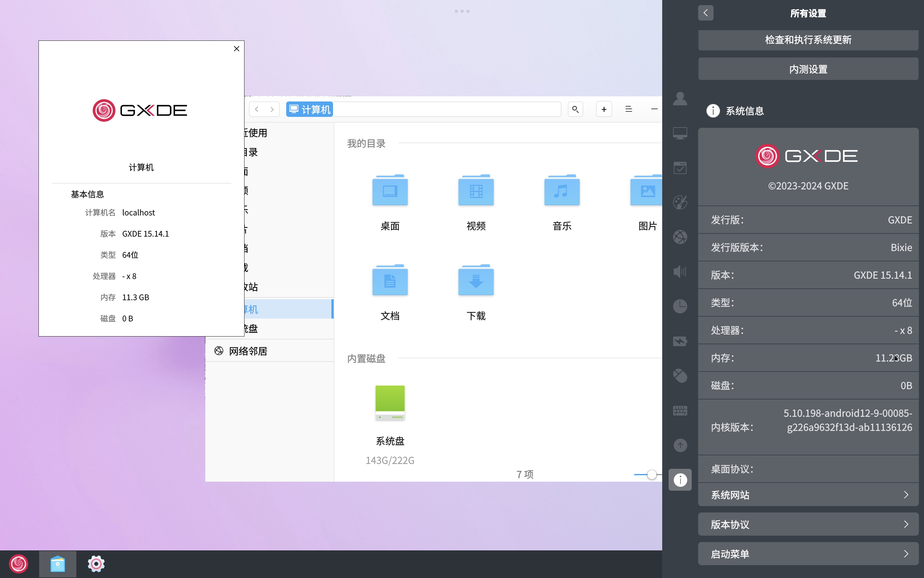Expand the 启动菜单 row
Viewport: 924px width, 578px height.
click(x=808, y=554)
